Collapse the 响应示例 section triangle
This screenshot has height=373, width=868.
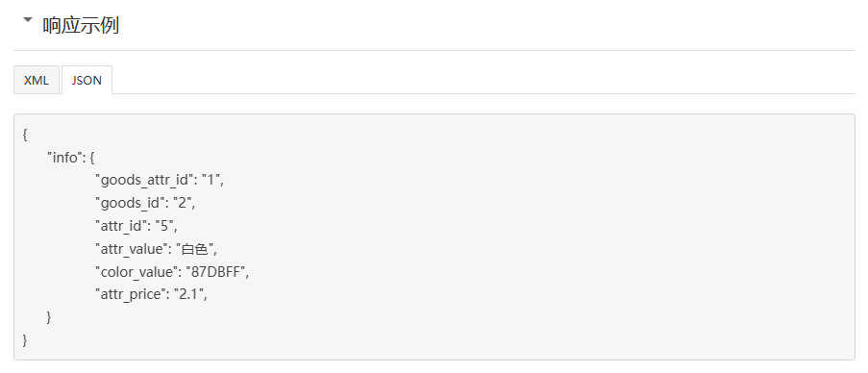click(x=28, y=20)
